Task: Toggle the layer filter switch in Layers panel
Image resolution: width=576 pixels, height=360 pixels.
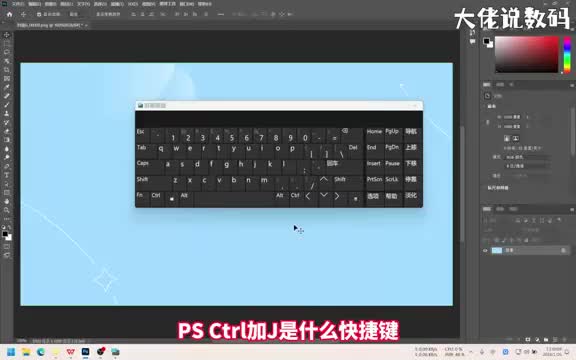Action: coord(559,220)
